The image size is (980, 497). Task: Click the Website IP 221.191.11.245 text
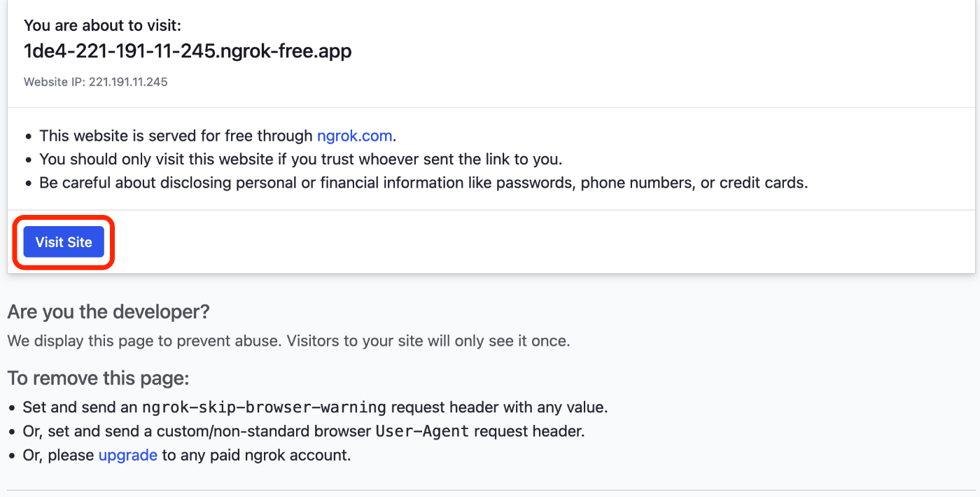(96, 82)
